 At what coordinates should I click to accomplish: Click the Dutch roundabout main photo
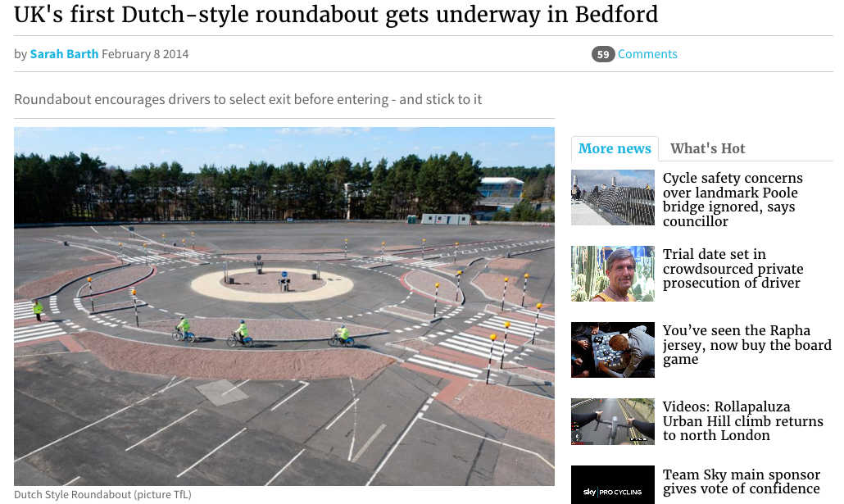[284, 306]
